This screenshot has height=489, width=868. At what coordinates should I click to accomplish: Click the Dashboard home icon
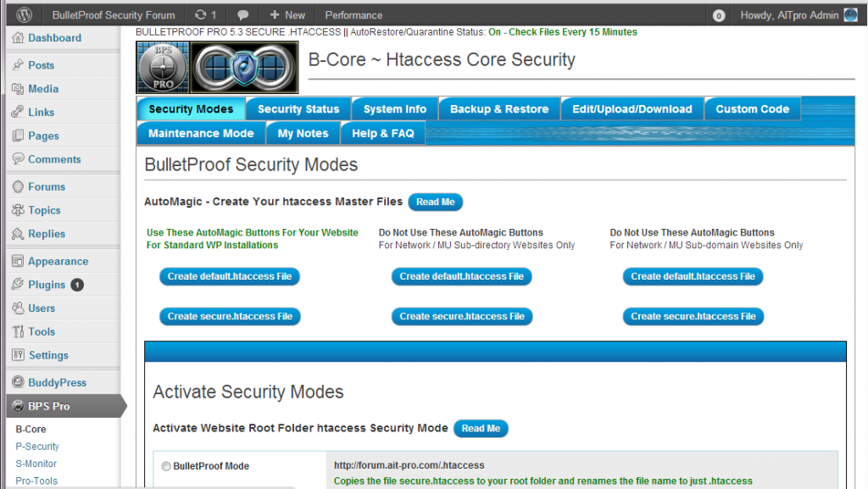point(18,38)
